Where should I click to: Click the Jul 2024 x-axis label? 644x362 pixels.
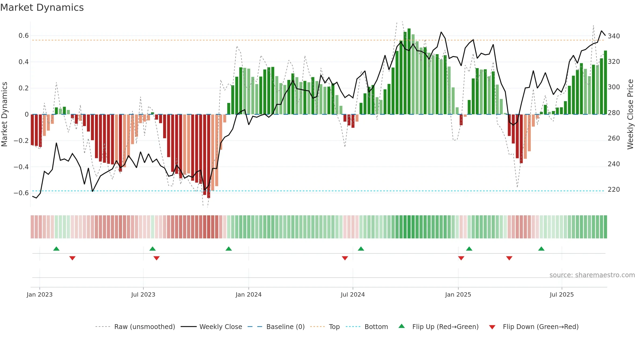[353, 294]
